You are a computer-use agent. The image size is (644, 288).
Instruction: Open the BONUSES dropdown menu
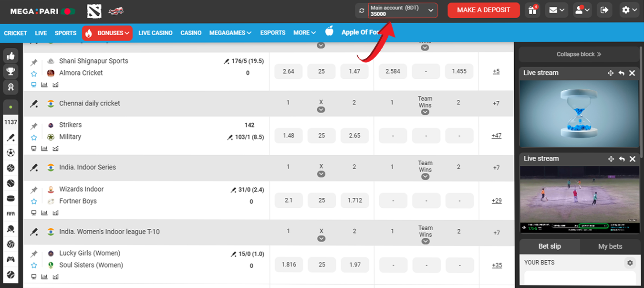click(x=107, y=33)
